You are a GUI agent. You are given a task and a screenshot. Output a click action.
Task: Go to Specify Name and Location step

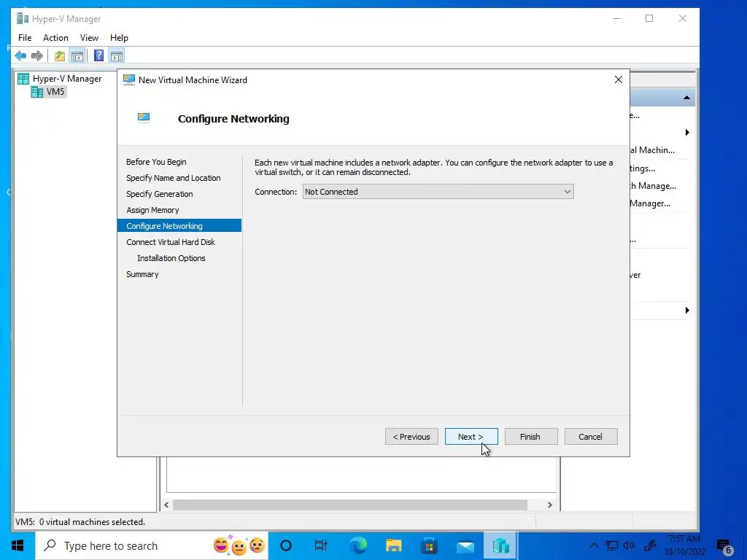[174, 178]
